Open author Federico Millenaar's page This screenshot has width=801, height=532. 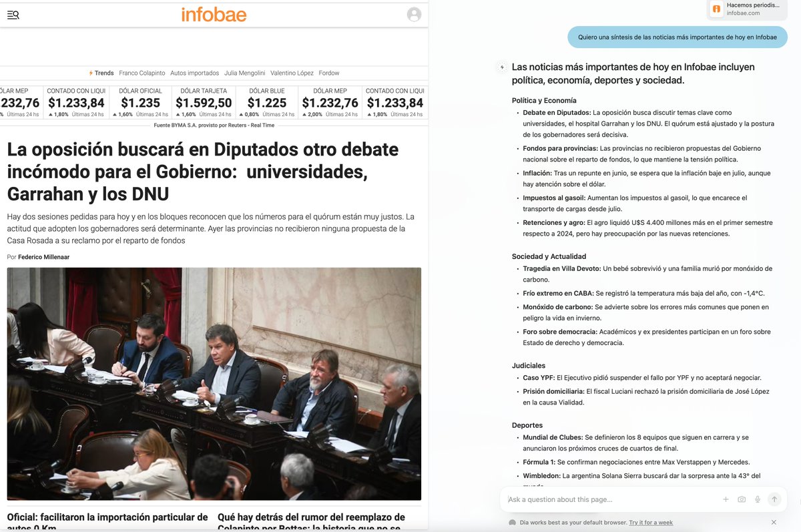coord(43,257)
